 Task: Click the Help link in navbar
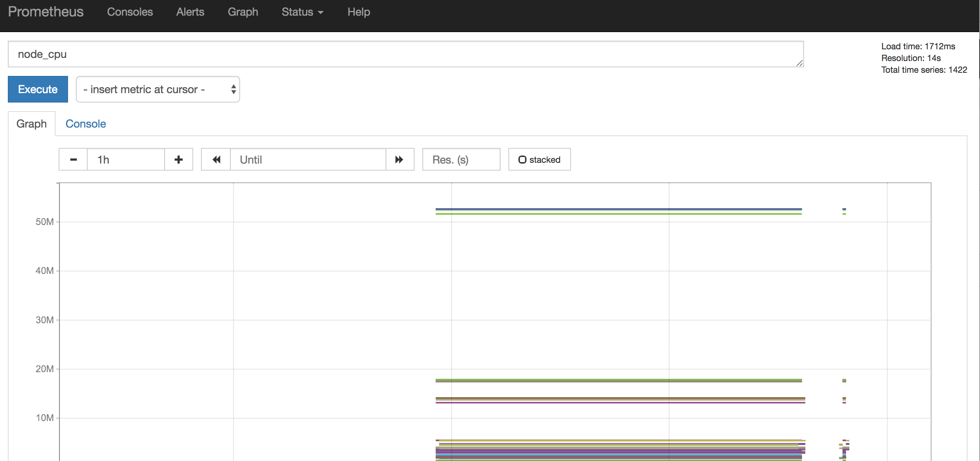[359, 12]
